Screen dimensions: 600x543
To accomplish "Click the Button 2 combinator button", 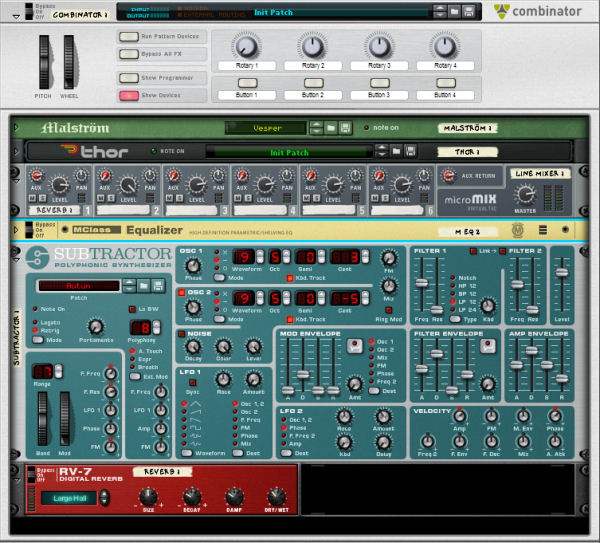I will click(313, 83).
